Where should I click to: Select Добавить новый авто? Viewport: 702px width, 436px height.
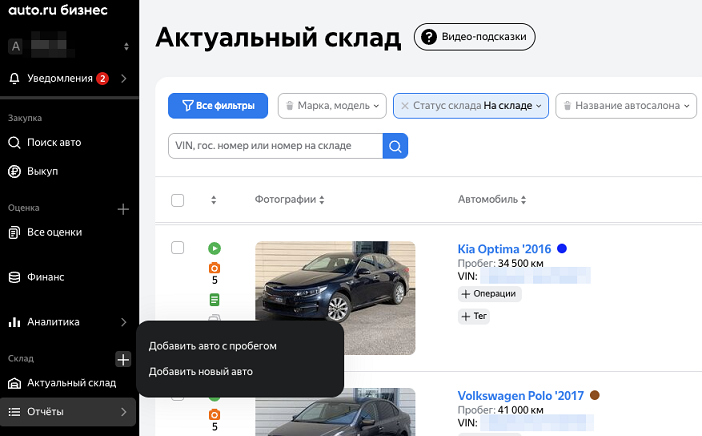[201, 372]
